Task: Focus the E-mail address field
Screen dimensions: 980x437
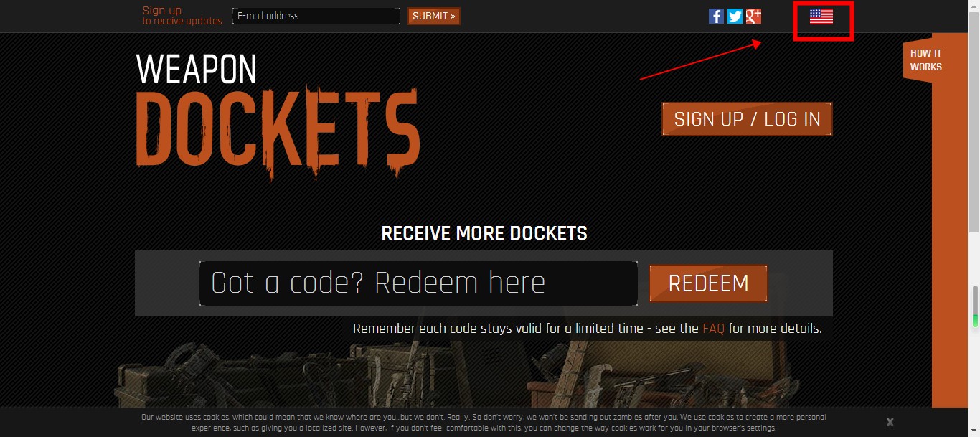Action: pyautogui.click(x=316, y=16)
